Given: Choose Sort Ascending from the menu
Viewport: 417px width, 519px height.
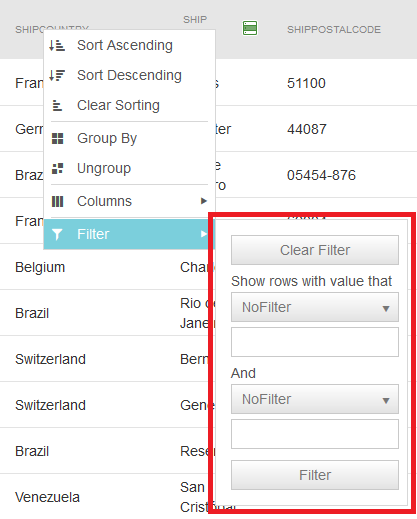Looking at the screenshot, I should click(x=129, y=45).
